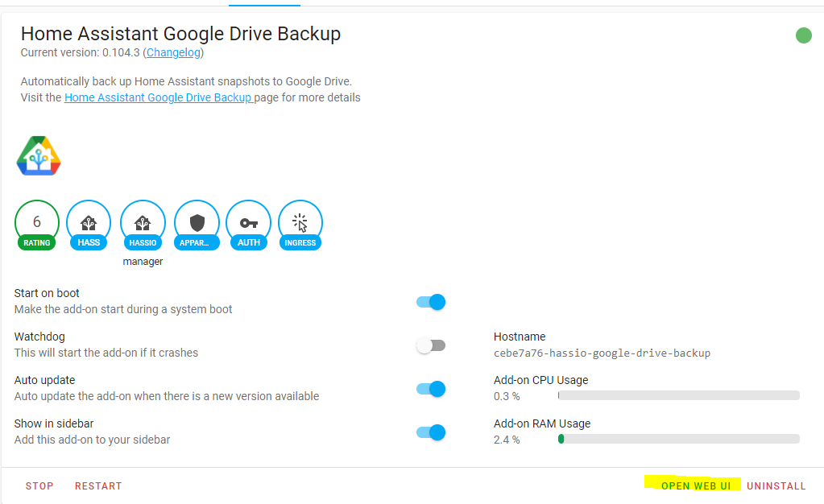Click the green running status dot
The height and width of the screenshot is (504, 824).
tap(804, 35)
